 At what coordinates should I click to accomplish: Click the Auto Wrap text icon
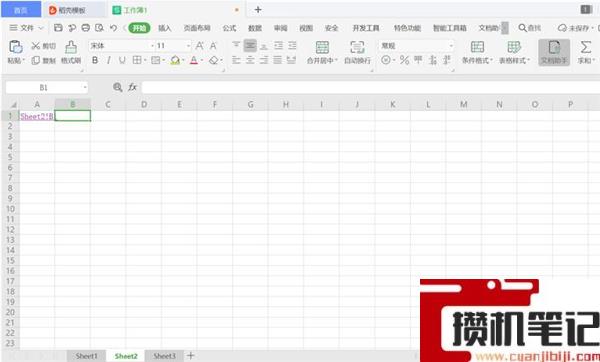tap(357, 47)
